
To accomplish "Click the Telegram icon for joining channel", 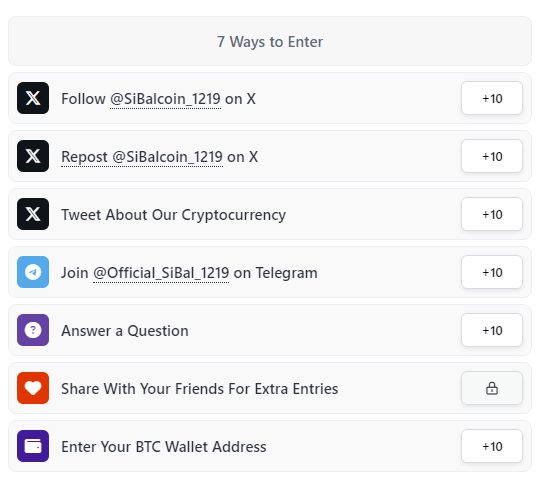I will click(33, 272).
